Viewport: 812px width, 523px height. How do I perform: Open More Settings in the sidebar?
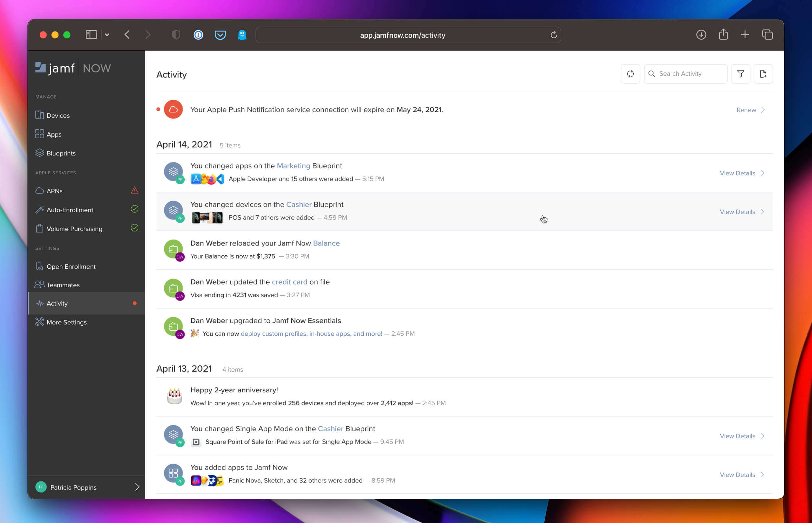tap(86, 322)
